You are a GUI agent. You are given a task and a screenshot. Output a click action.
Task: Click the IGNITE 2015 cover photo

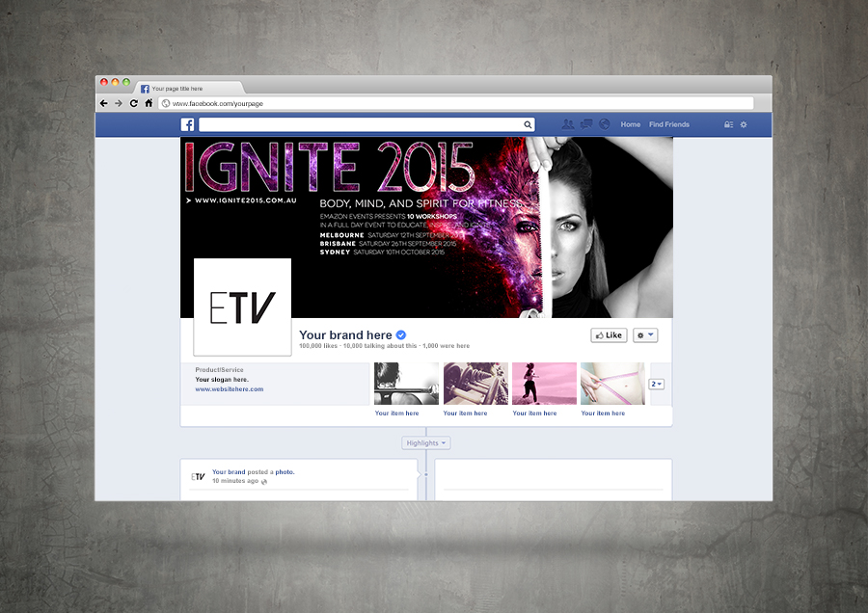tap(426, 227)
